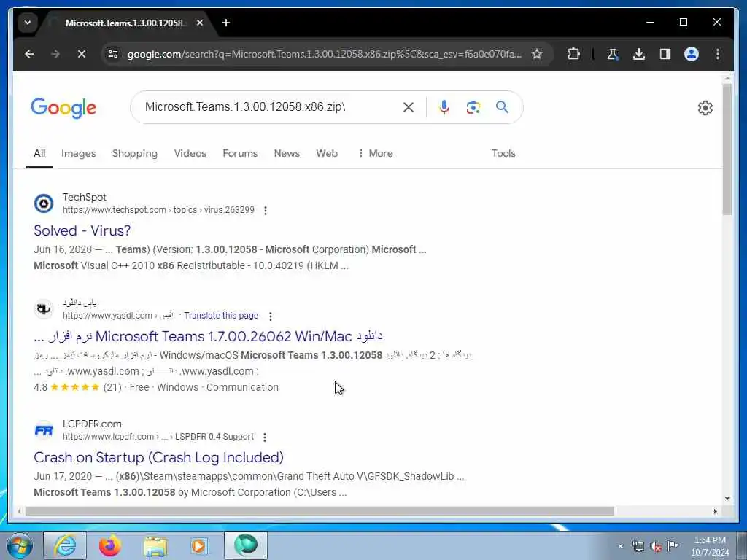Image resolution: width=747 pixels, height=560 pixels.
Task: View site information icon in address bar
Action: 113,54
